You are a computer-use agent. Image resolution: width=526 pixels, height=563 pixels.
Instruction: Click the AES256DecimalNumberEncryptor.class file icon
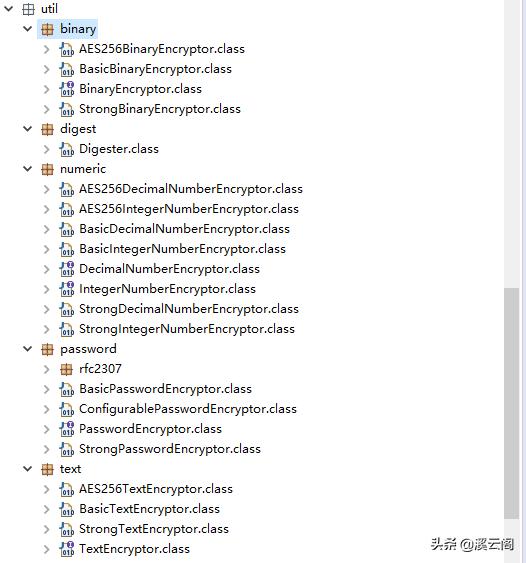tap(67, 190)
